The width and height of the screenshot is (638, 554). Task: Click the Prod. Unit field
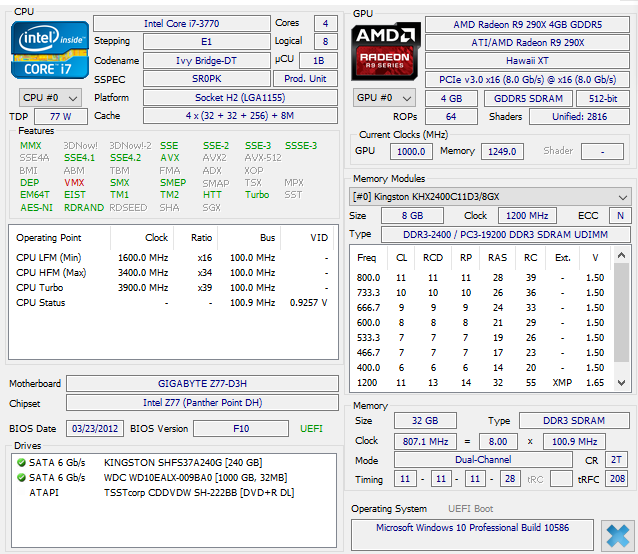click(305, 79)
